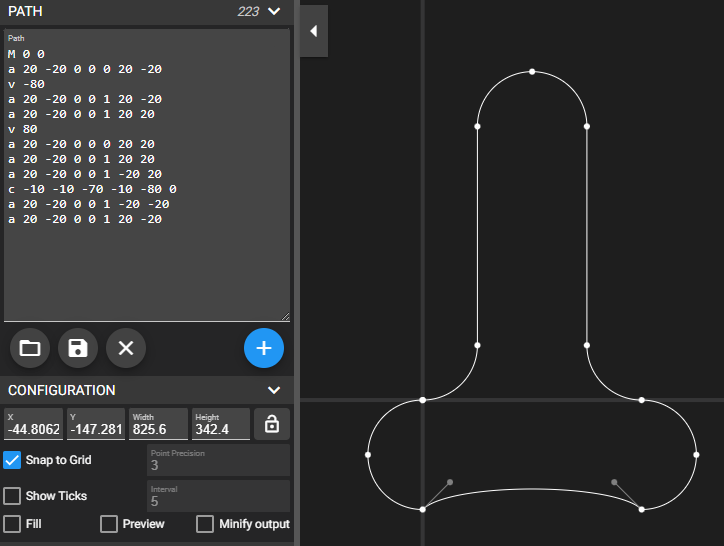Click the 'a 20 -20 0 0 0 20 -20' line

coord(85,69)
